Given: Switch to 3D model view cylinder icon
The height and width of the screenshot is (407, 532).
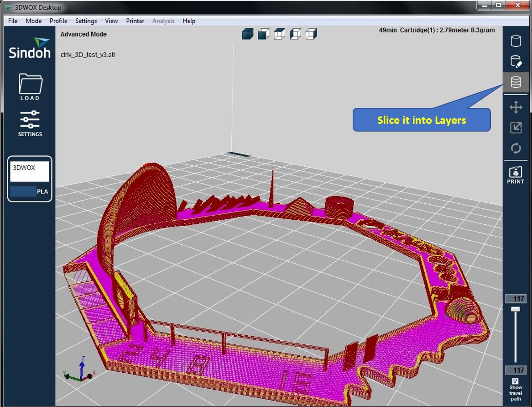Looking at the screenshot, I should click(x=516, y=41).
